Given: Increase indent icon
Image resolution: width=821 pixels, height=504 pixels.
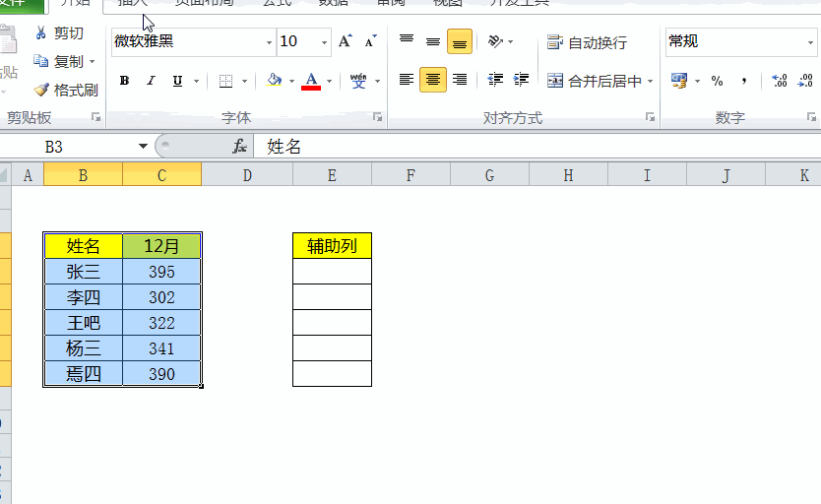Looking at the screenshot, I should (521, 80).
